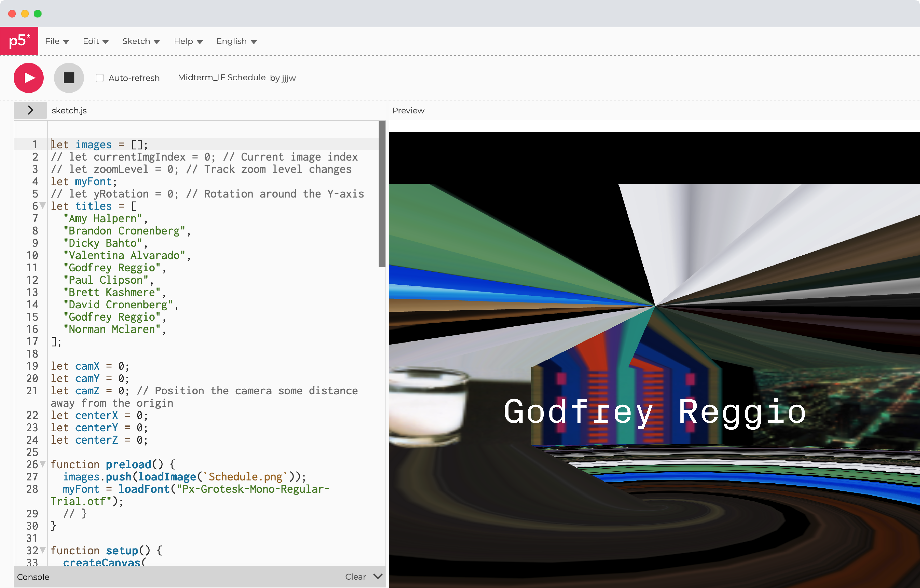Open the Edit menu

96,41
